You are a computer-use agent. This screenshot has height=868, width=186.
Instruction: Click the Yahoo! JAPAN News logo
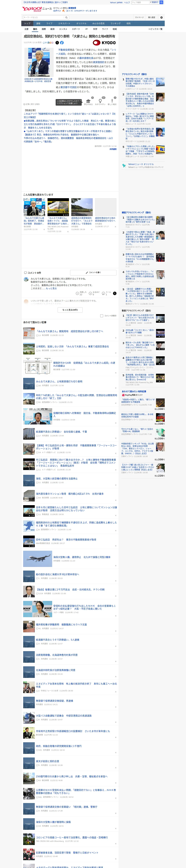(x=37, y=9)
